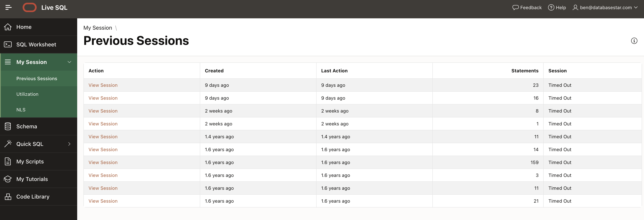
Task: Click the Code Library icon
Action: (8, 197)
